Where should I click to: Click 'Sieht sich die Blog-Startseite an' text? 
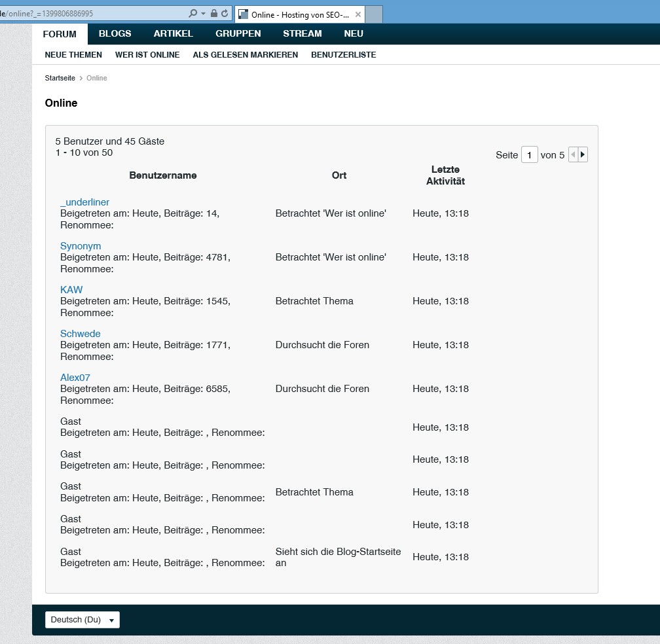point(338,557)
